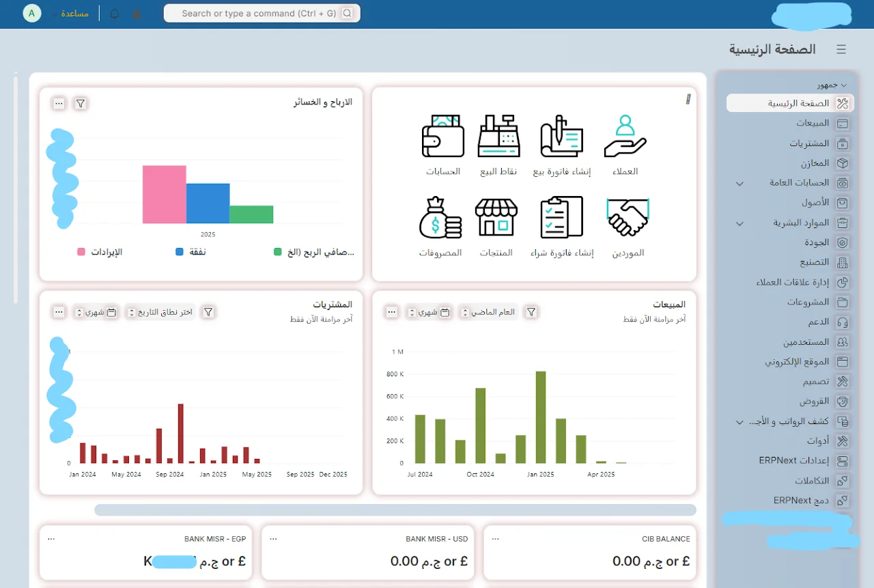Screen dimensions: 874x588
Task: Open the الحسابات wallet shortcut
Action: pyautogui.click(x=443, y=145)
